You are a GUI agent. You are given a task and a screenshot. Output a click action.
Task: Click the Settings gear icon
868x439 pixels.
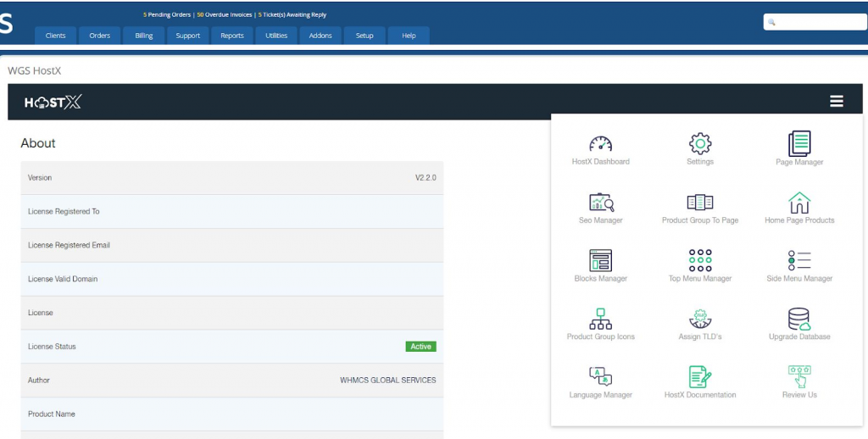pos(700,143)
